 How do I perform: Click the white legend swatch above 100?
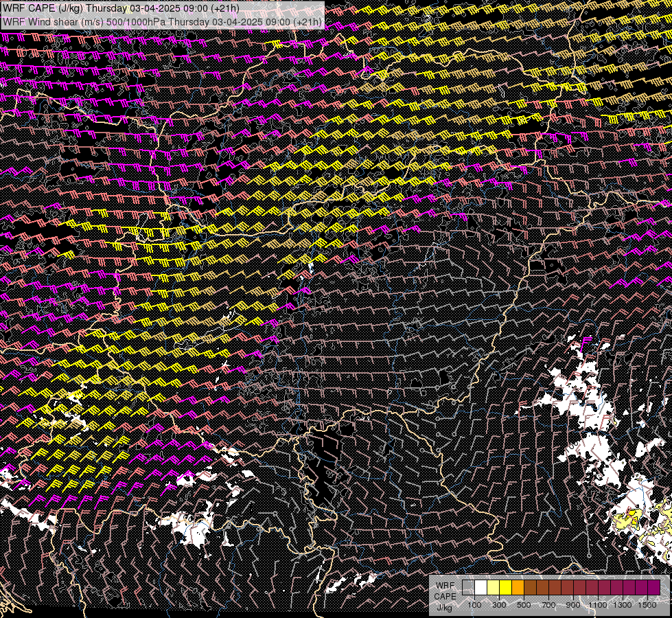(x=481, y=587)
